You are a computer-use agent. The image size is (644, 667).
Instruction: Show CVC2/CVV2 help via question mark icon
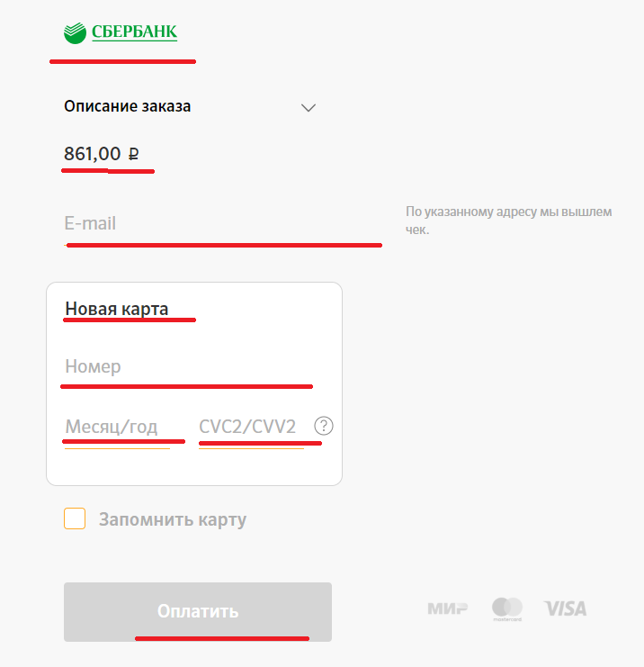tap(324, 426)
